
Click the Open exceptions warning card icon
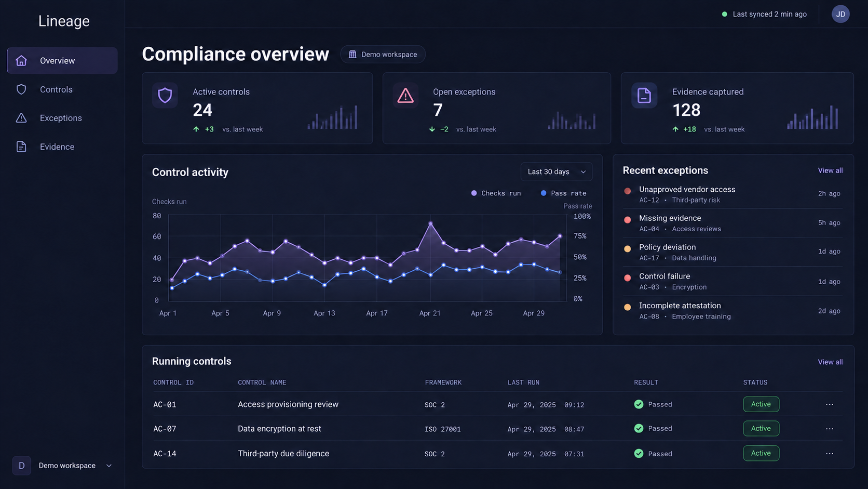click(x=405, y=95)
